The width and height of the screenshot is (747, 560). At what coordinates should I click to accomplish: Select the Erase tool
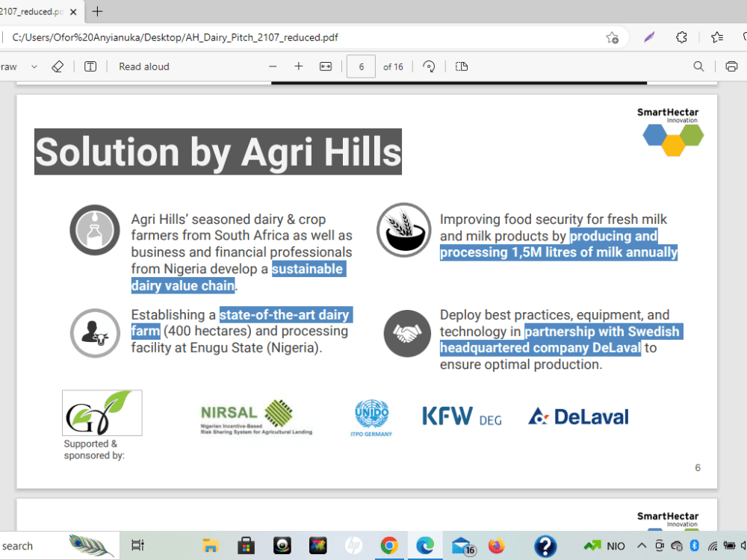(x=58, y=66)
